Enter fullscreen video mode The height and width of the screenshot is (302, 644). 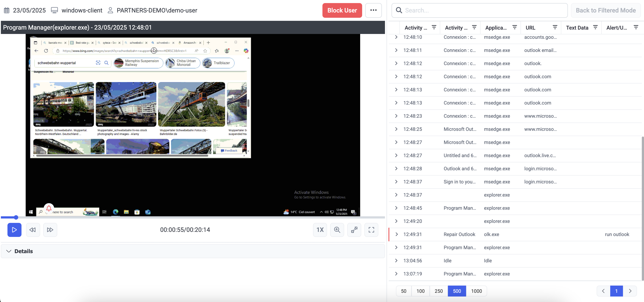[x=371, y=229]
